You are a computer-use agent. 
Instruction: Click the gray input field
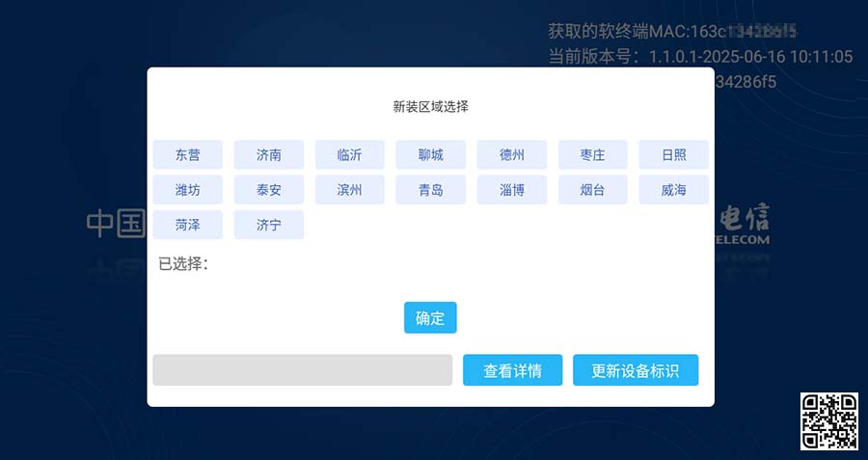(x=302, y=370)
